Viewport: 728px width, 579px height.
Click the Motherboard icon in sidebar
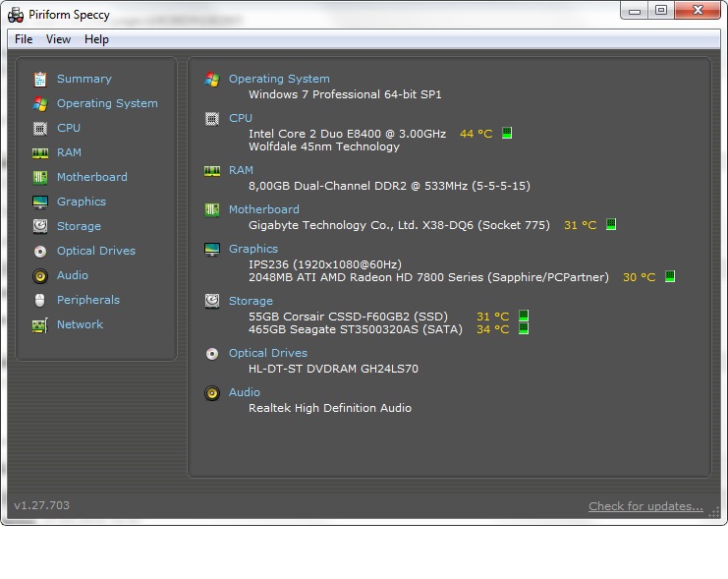[x=40, y=177]
